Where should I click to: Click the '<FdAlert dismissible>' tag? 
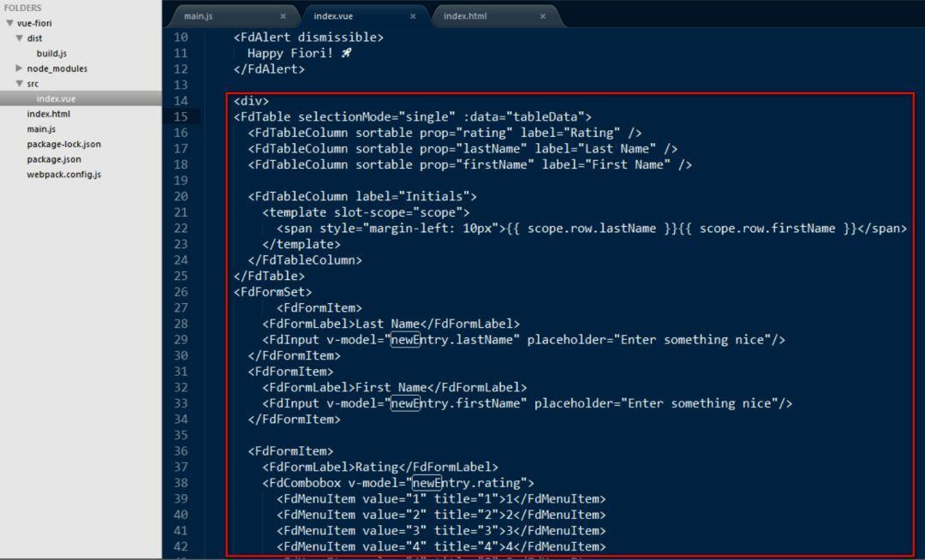308,37
